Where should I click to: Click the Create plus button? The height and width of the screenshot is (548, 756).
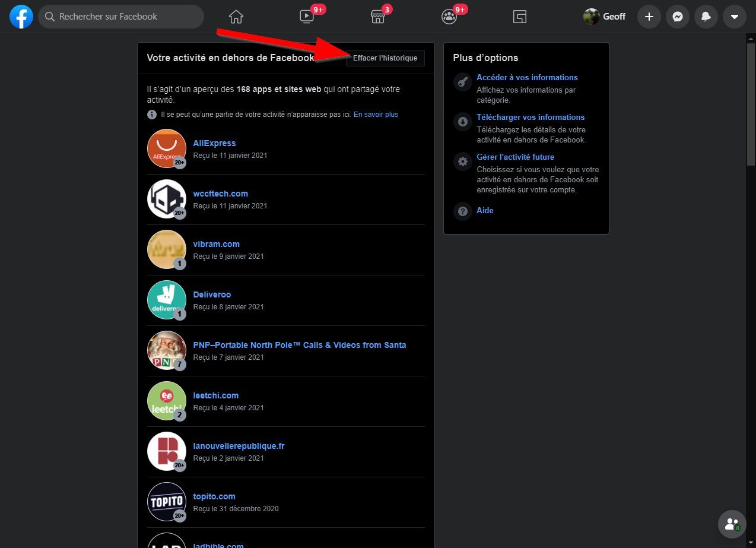pyautogui.click(x=649, y=17)
